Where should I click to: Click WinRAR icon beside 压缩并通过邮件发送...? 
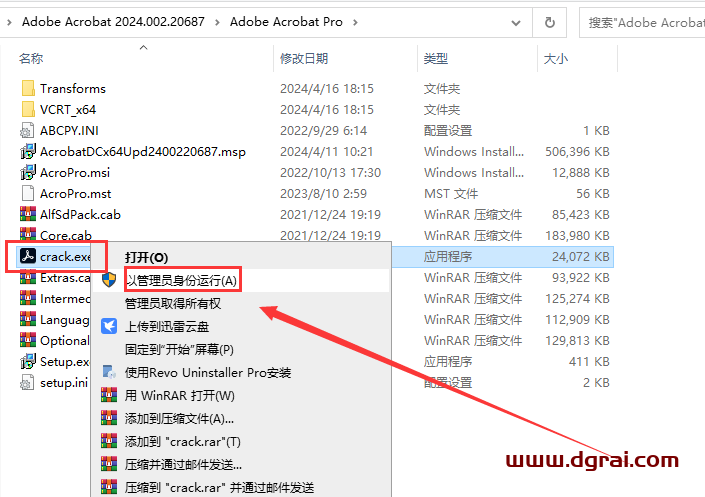tap(109, 464)
